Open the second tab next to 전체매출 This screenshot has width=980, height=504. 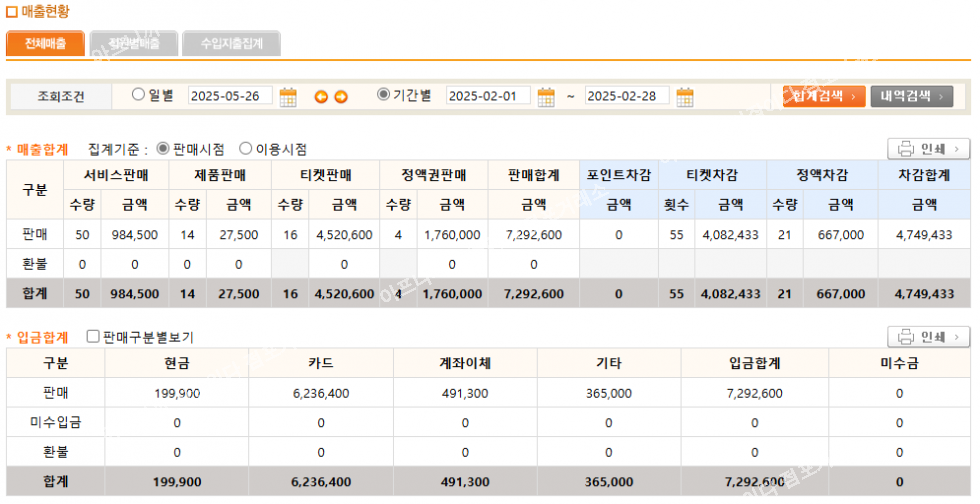(x=134, y=43)
